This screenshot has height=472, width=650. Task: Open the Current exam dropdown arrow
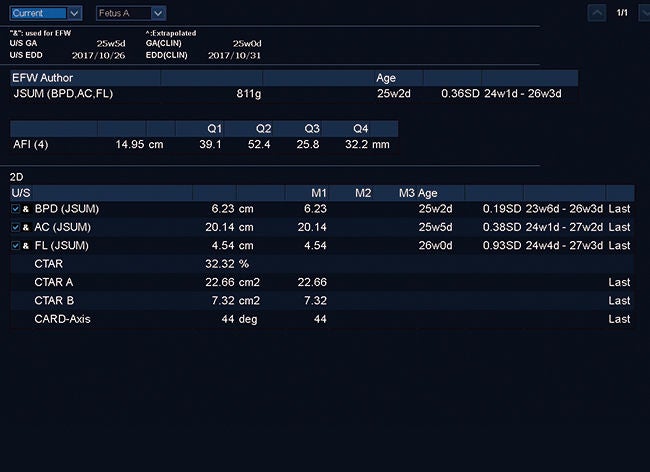coord(74,13)
